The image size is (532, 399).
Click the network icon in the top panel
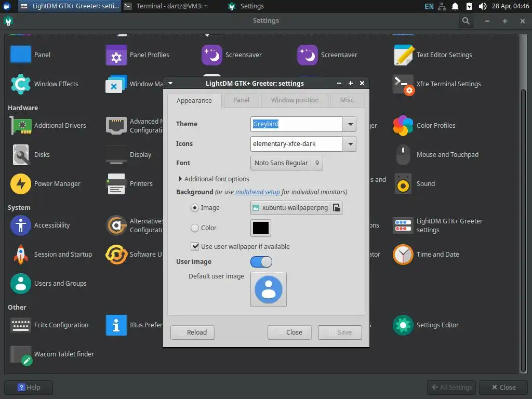click(442, 6)
